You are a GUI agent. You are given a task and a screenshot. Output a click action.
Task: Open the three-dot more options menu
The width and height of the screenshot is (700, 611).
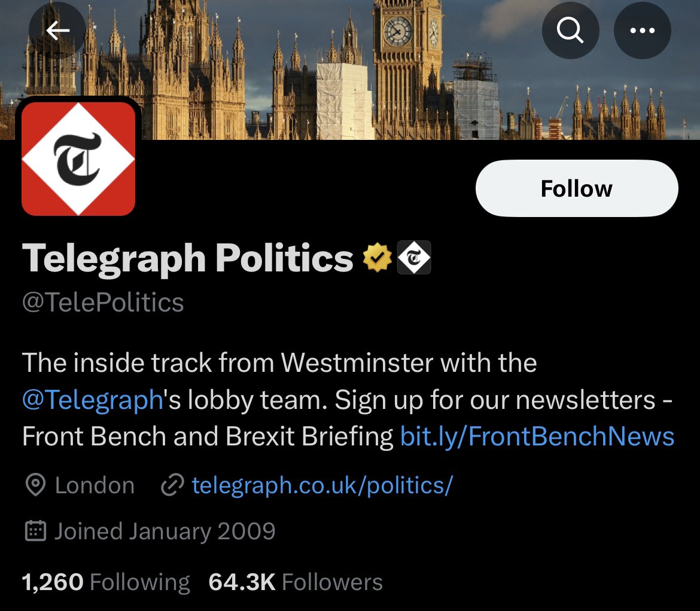coord(643,31)
